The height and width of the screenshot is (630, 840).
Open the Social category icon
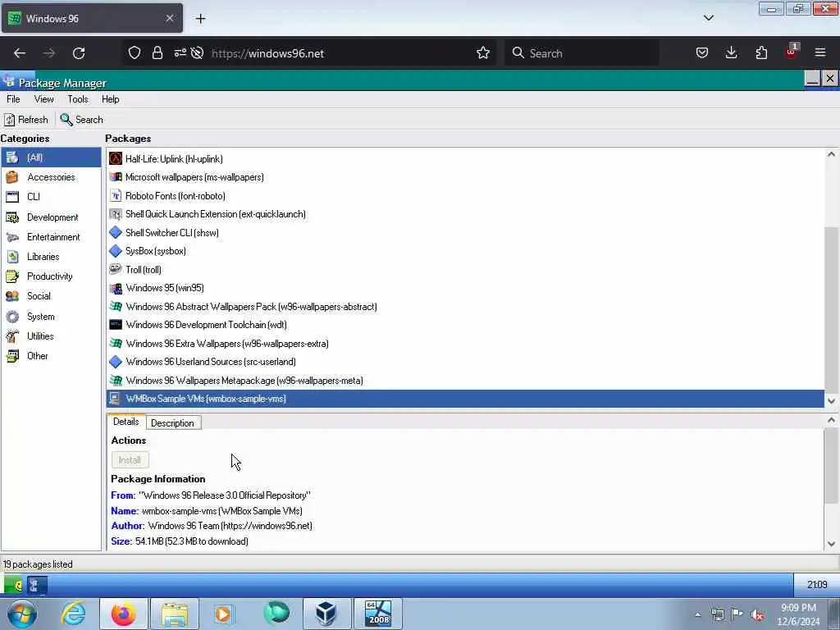tap(12, 296)
